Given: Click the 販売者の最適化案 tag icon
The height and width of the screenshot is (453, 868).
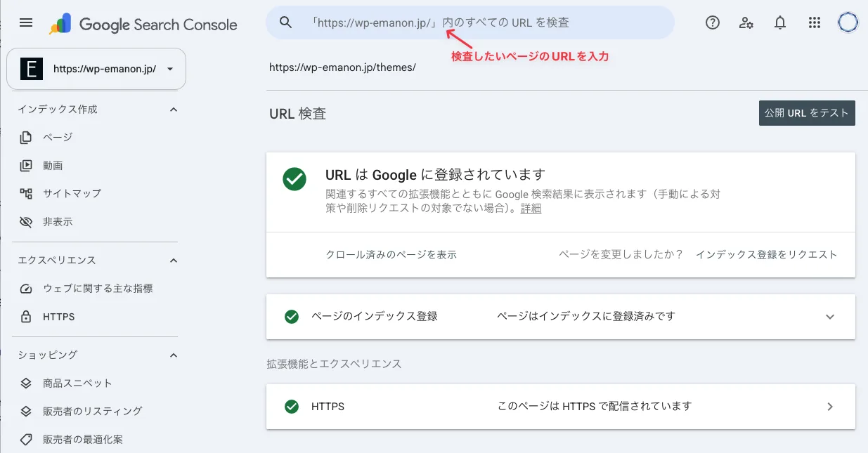Looking at the screenshot, I should pyautogui.click(x=26, y=440).
